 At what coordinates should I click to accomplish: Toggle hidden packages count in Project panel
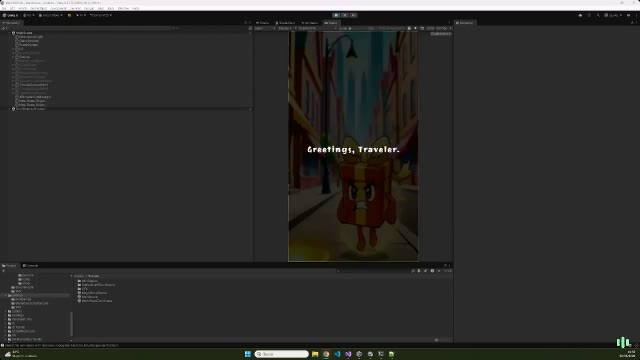pos(447,271)
